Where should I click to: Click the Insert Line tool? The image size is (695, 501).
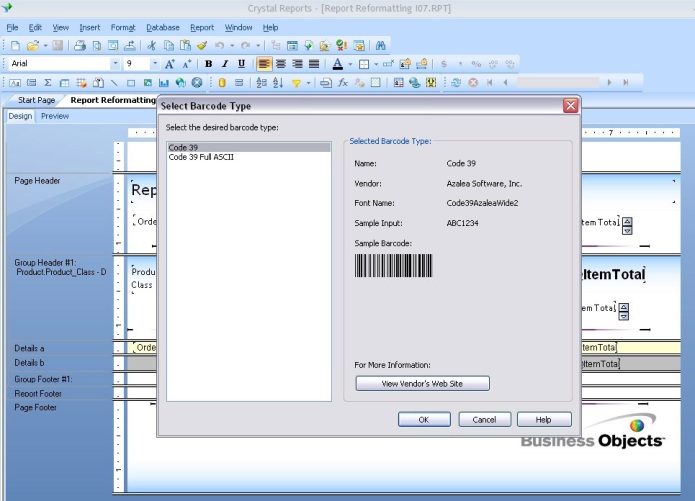pyautogui.click(x=114, y=83)
